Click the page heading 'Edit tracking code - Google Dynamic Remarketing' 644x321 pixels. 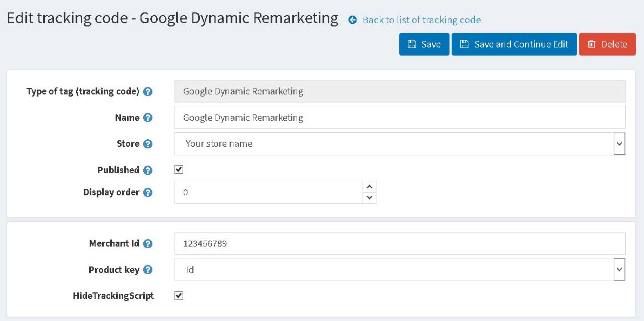point(173,19)
